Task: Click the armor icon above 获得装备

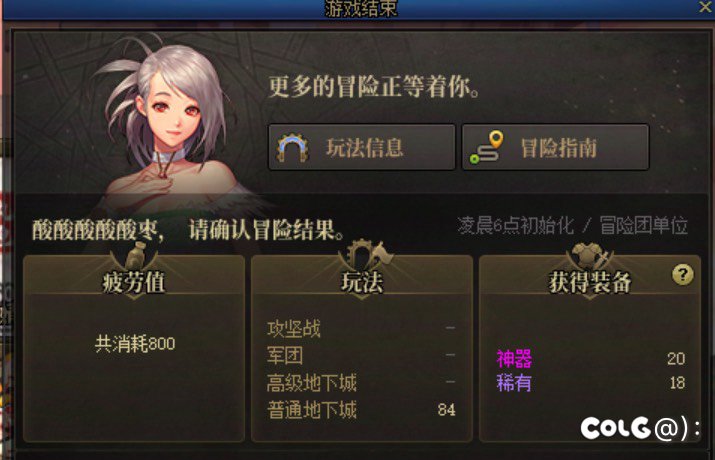Action: (590, 255)
